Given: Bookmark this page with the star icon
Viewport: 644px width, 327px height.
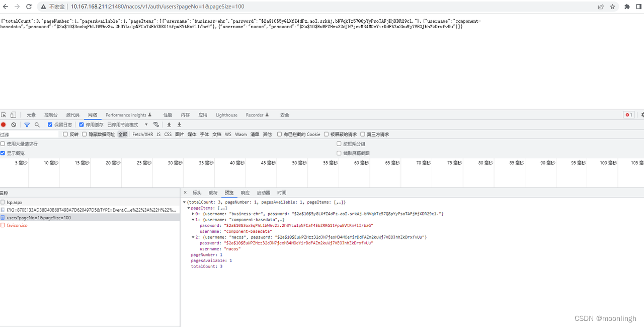Looking at the screenshot, I should (x=612, y=7).
